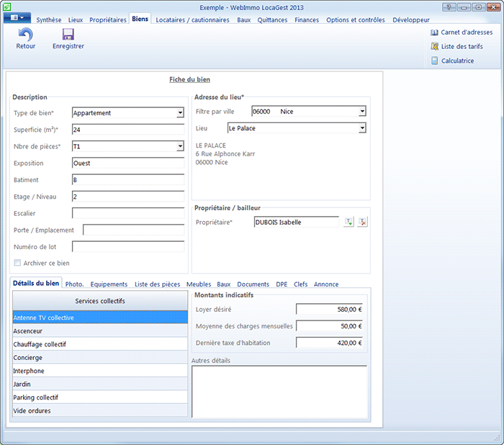Tick the Archiver ce bien checkbox
This screenshot has height=445, width=504.
pyautogui.click(x=18, y=263)
